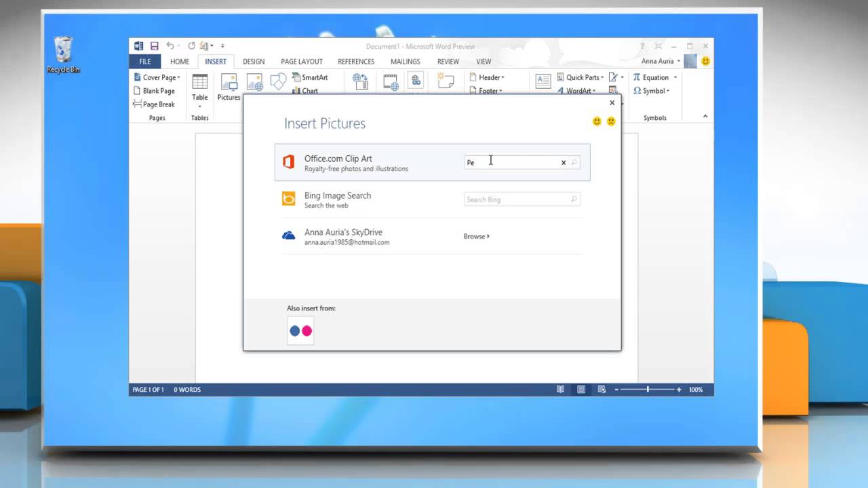Switch to the REVIEW tab
The width and height of the screenshot is (868, 488).
(448, 61)
